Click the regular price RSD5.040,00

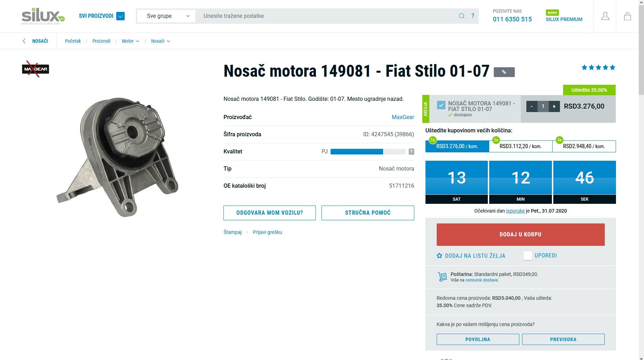pos(506,298)
